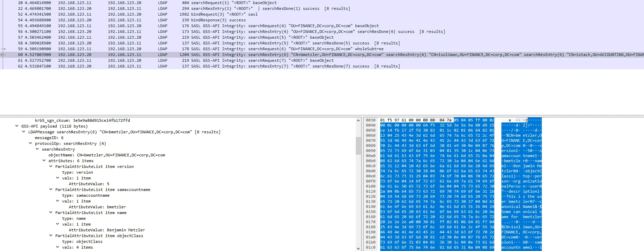Screen dimensions: 644x251
Task: Collapse PartialAttributeList item name
Action: (51, 213)
